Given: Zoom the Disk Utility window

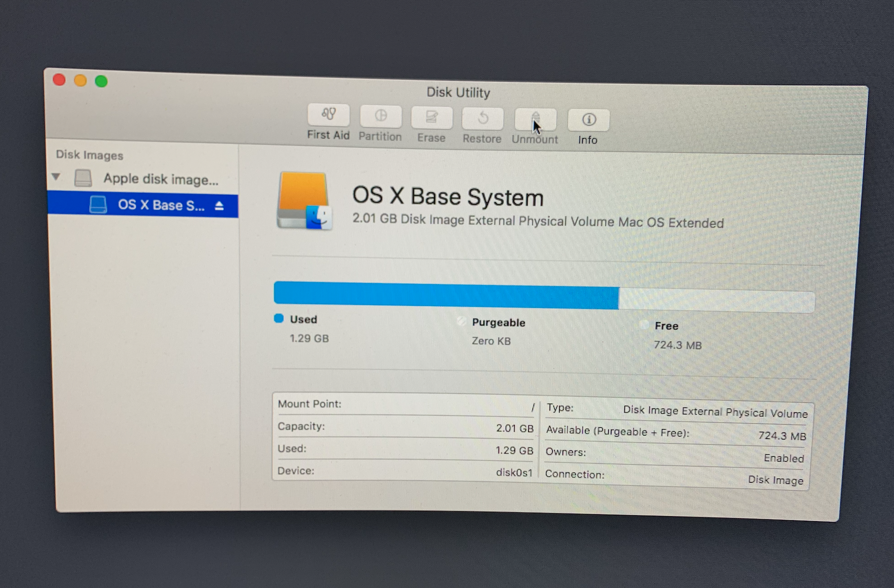Looking at the screenshot, I should pos(101,81).
